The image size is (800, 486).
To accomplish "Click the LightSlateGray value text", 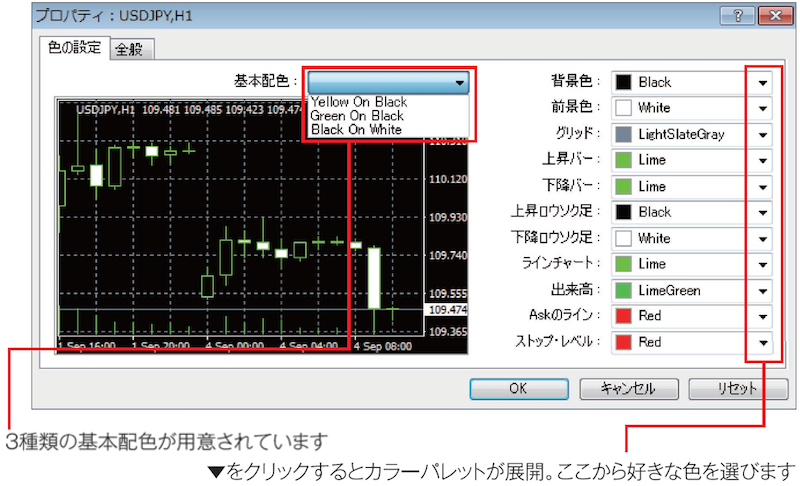I will 681,134.
